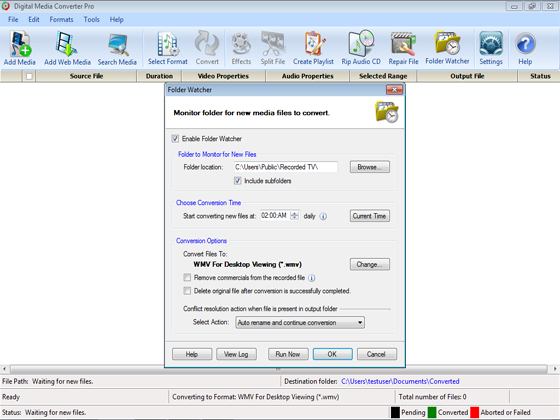The width and height of the screenshot is (560, 420).
Task: Click the View Log button
Action: [236, 354]
